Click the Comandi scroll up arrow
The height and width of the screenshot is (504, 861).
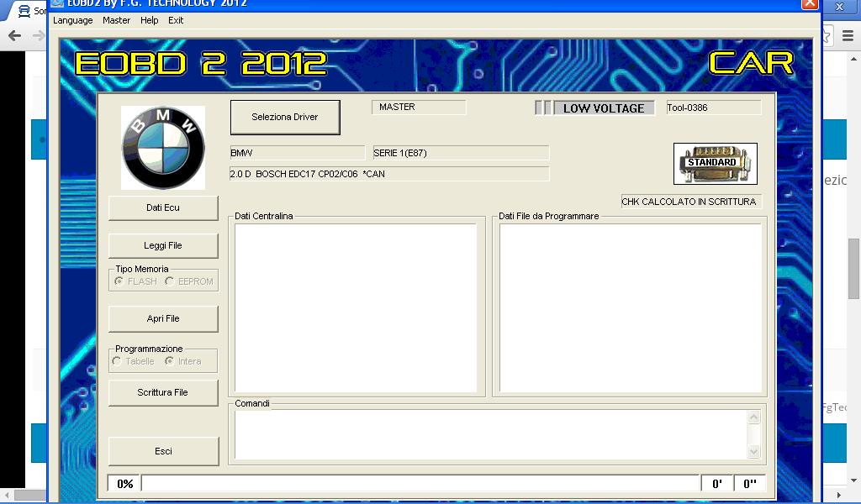click(754, 417)
